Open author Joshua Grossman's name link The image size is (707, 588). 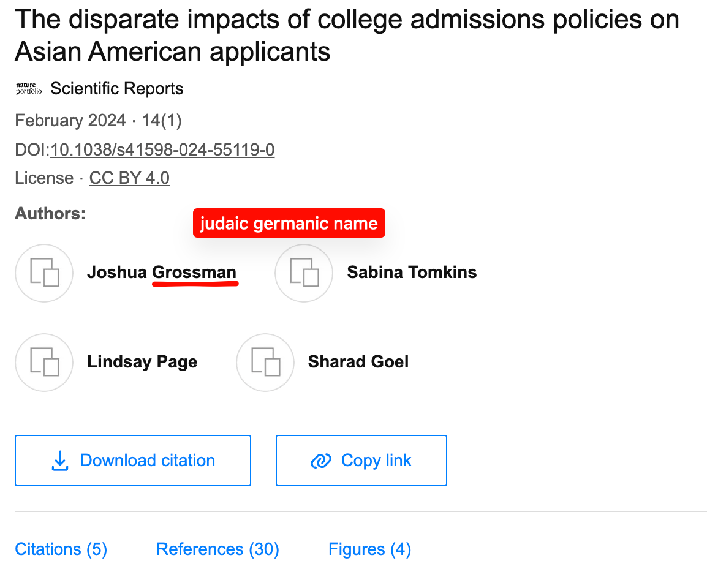(x=162, y=273)
